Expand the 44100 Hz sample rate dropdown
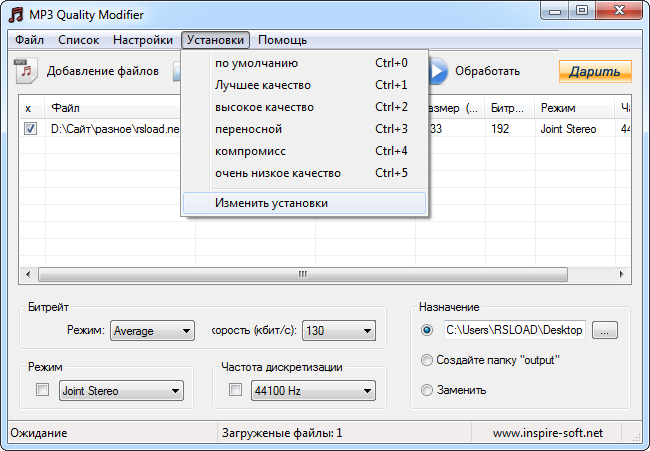Screen dimensions: 650x451 tap(313, 391)
